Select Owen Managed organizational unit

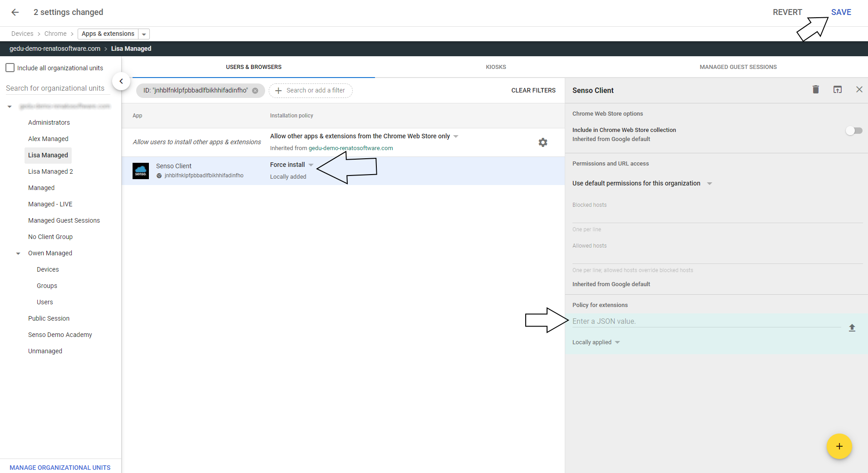50,253
